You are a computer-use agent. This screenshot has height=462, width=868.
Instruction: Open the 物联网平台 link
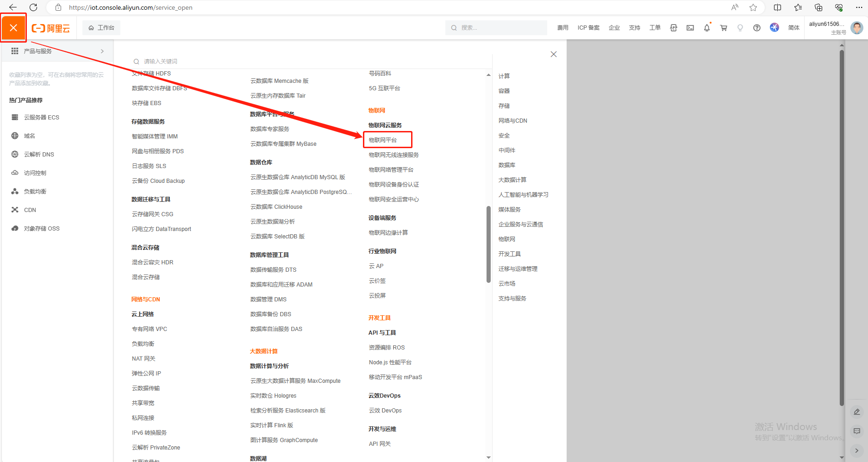click(383, 140)
